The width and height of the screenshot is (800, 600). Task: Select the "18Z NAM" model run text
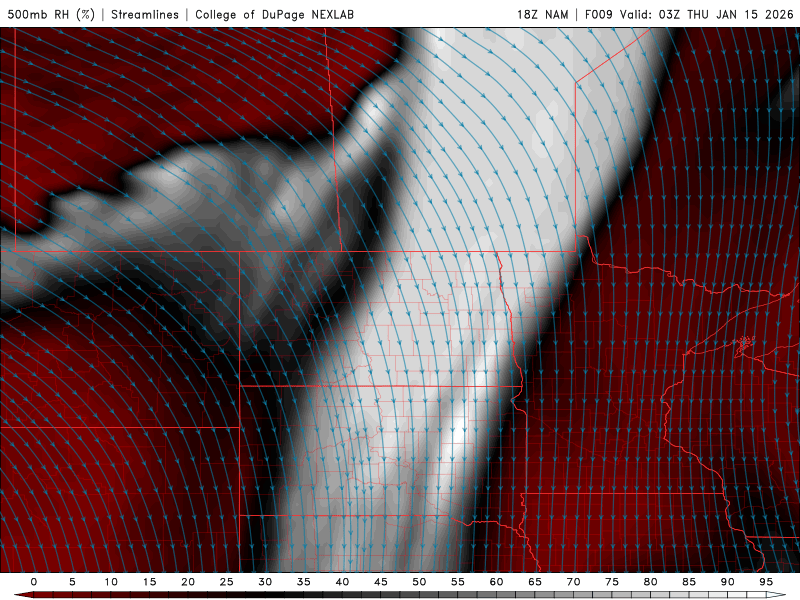pos(542,14)
